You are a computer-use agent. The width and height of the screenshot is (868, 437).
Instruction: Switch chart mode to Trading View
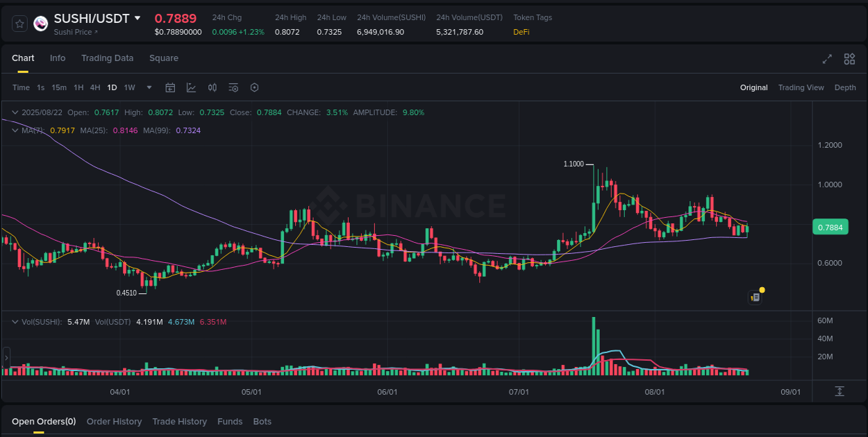point(801,87)
